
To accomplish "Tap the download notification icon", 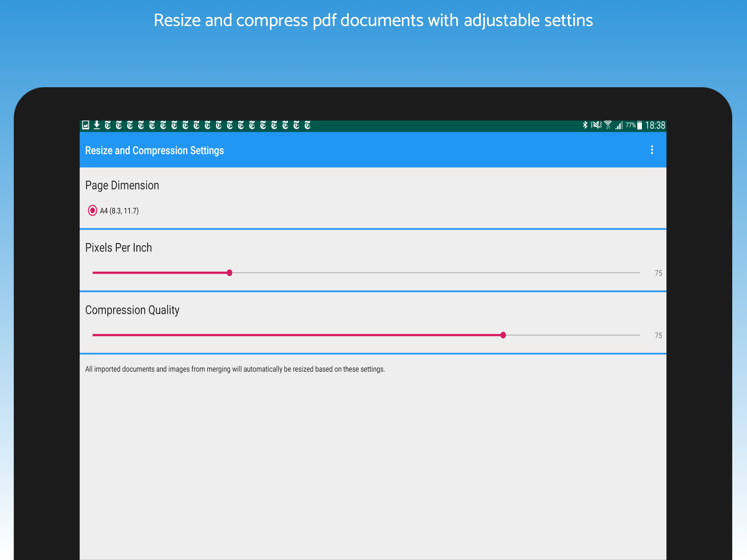I will (97, 125).
